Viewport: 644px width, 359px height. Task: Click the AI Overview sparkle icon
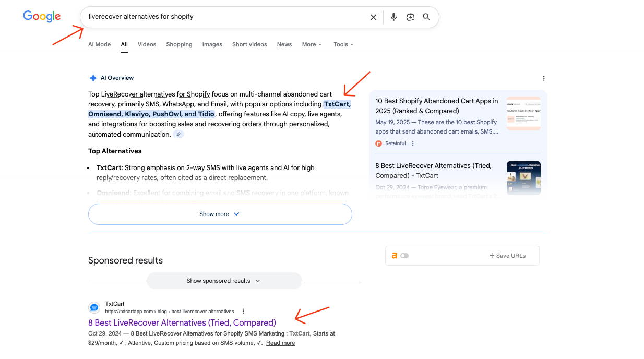pos(93,78)
